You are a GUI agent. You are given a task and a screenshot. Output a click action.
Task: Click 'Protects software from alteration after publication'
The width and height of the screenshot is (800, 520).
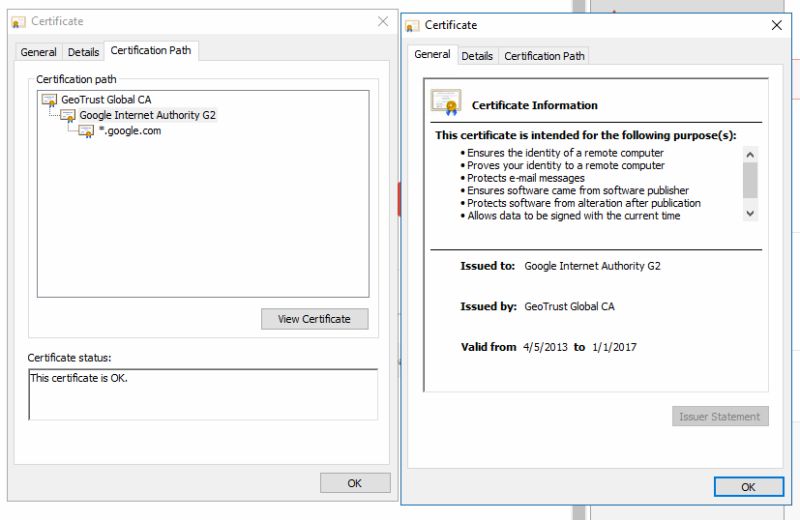click(584, 203)
